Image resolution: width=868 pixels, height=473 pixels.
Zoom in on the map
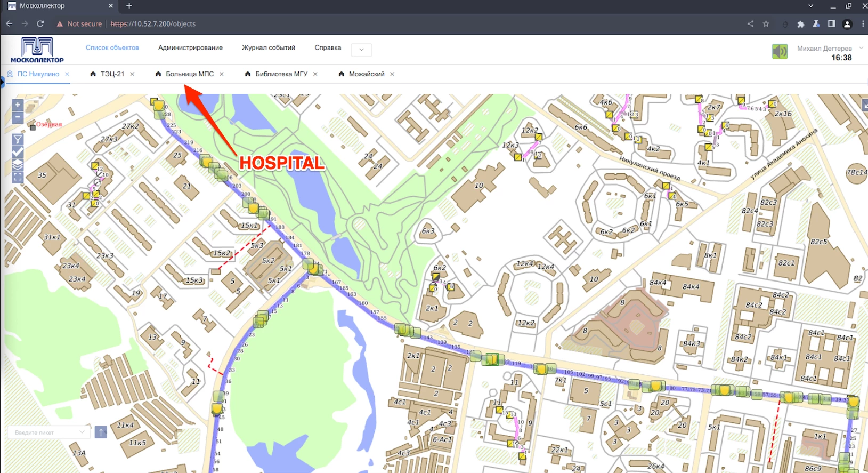[x=18, y=105]
